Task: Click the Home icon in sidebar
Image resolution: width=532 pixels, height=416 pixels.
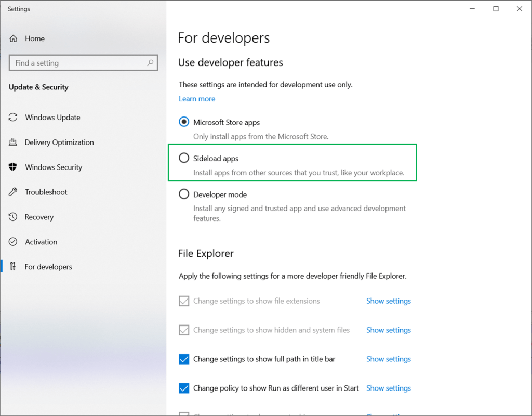Action: [x=14, y=38]
